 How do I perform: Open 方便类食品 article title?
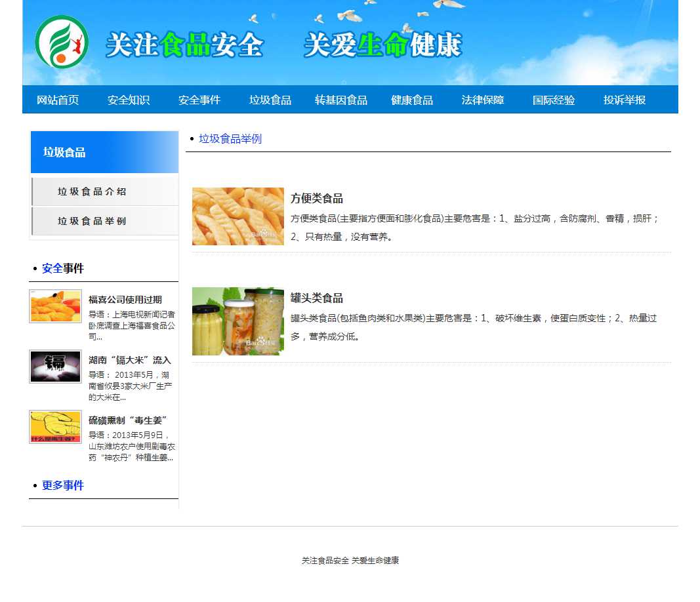click(x=317, y=199)
